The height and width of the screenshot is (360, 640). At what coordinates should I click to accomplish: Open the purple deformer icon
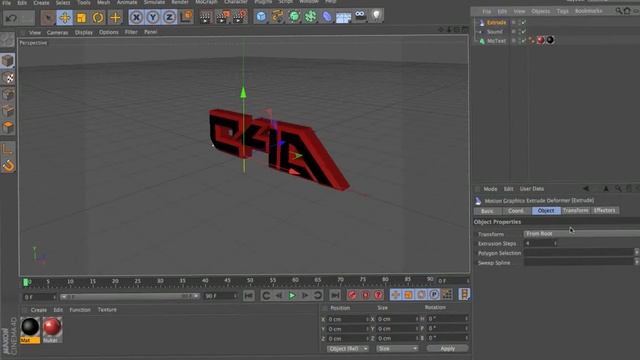327,17
